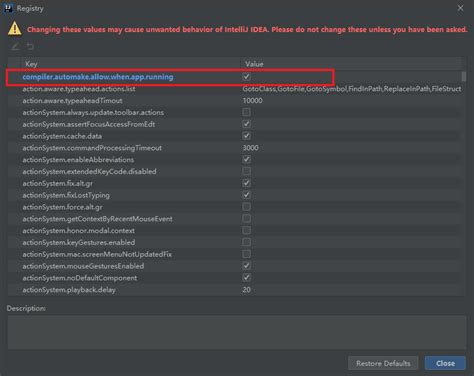Check actionSystem.keyGestures.enabled checkbox
The width and height of the screenshot is (474, 376).
coord(247,242)
